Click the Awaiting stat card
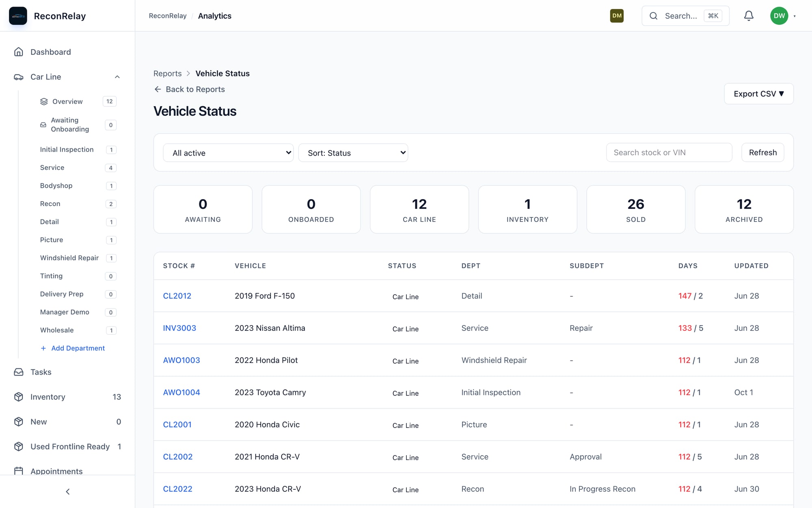This screenshot has width=812, height=508. (x=203, y=209)
